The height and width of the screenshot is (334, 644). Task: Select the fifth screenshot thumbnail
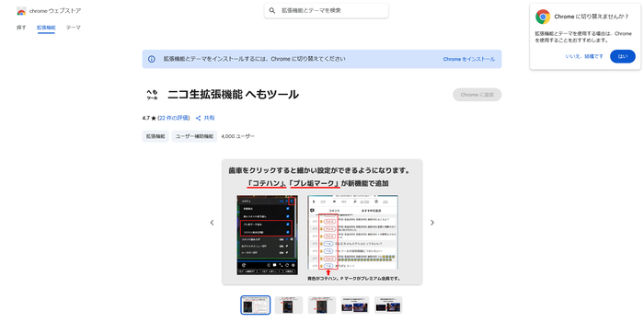pyautogui.click(x=388, y=305)
